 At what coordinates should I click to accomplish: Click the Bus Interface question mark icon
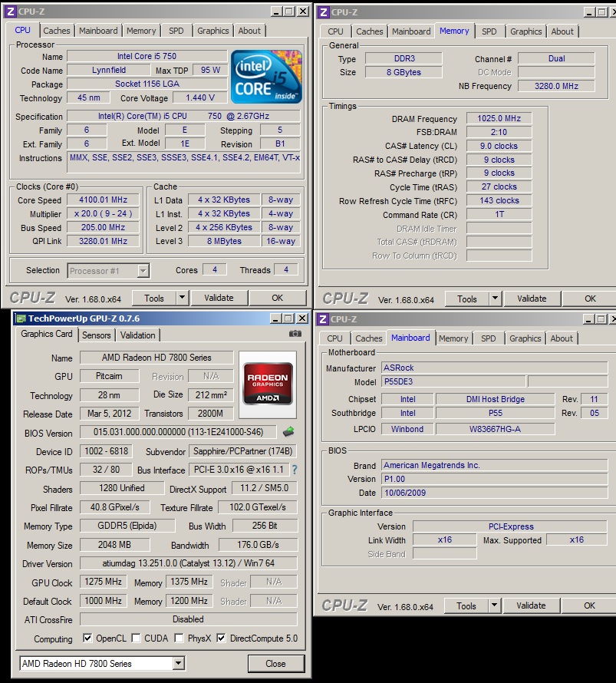[x=295, y=470]
